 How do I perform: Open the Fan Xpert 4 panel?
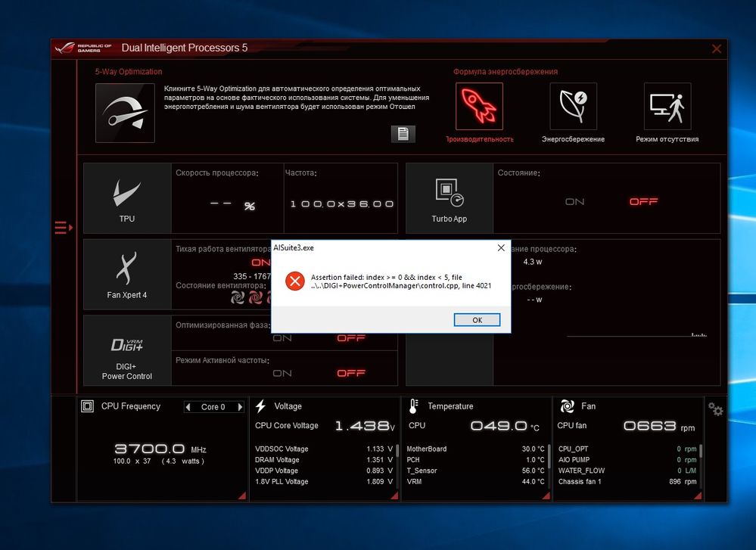click(x=127, y=275)
